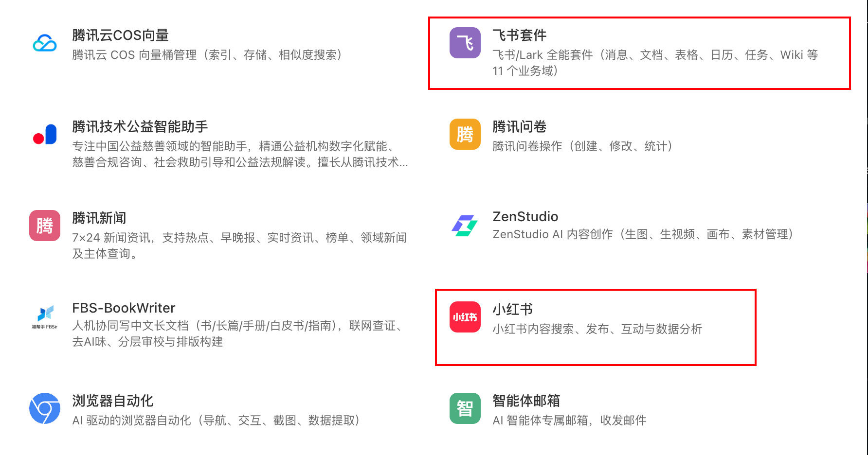
Task: Click the ZenStudio logo icon
Action: click(465, 226)
